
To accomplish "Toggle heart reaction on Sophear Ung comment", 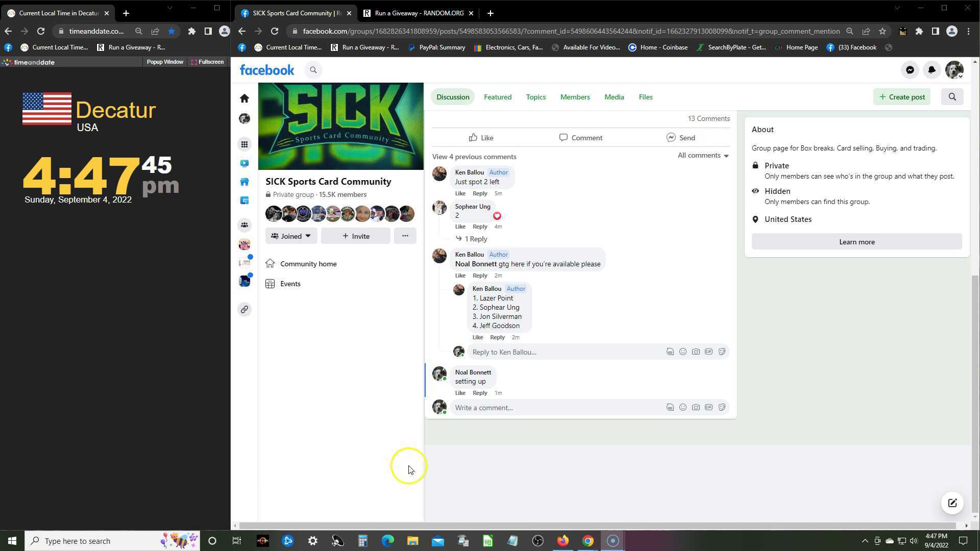I will (497, 216).
